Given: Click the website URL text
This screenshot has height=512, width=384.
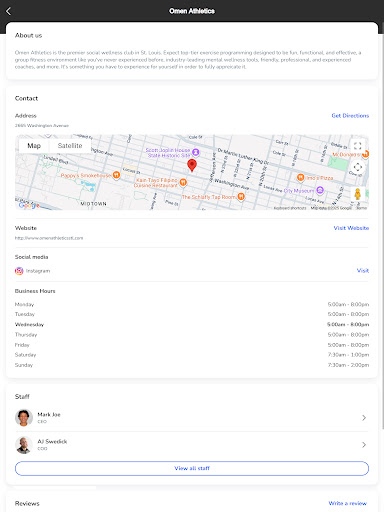Looking at the screenshot, I should click(49, 238).
